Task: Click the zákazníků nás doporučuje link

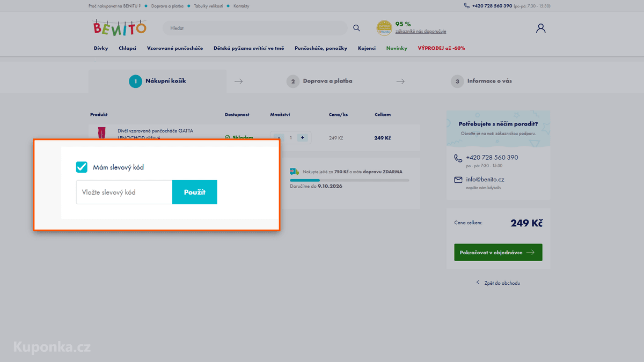Action: (421, 31)
